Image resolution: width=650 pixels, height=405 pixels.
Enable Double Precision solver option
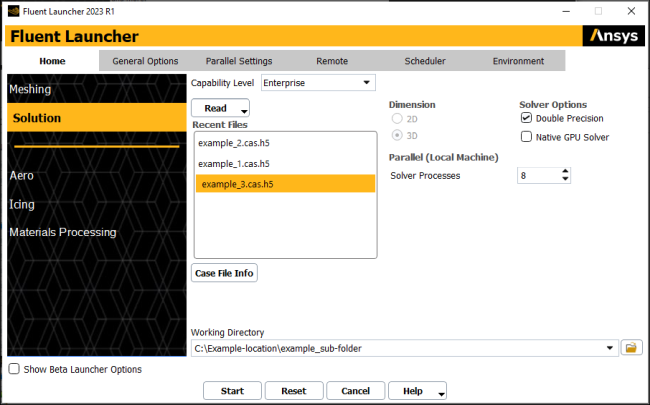(526, 118)
